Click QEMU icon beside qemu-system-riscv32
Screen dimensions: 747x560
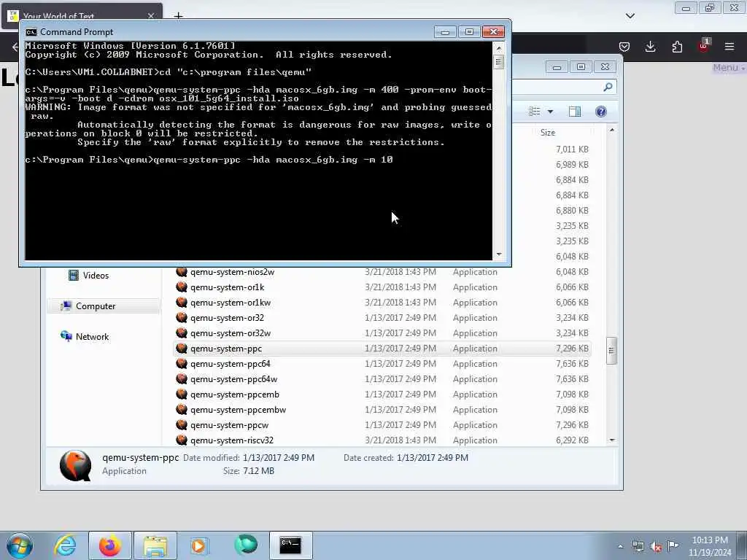click(182, 440)
